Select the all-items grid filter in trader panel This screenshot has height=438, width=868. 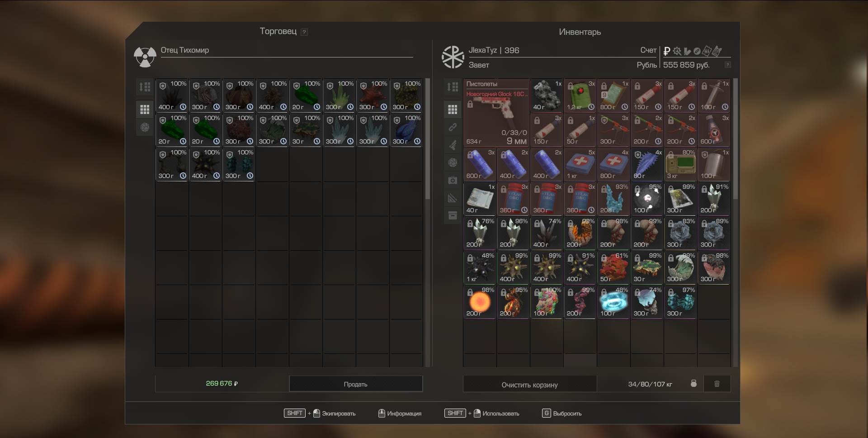(x=145, y=109)
